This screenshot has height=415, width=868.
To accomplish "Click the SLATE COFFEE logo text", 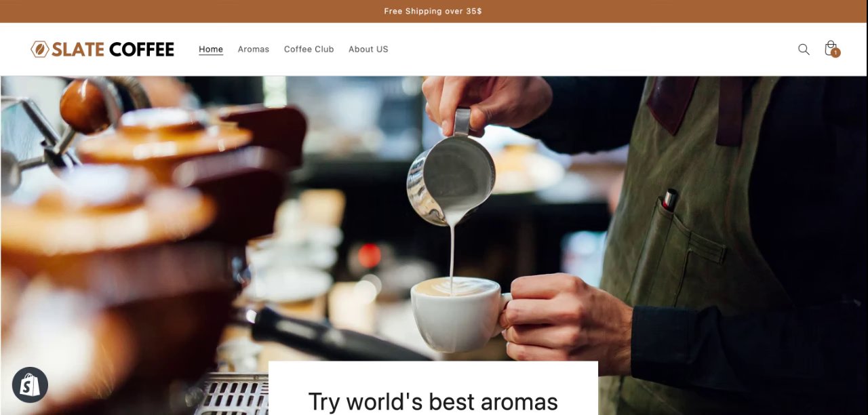I will (113, 49).
